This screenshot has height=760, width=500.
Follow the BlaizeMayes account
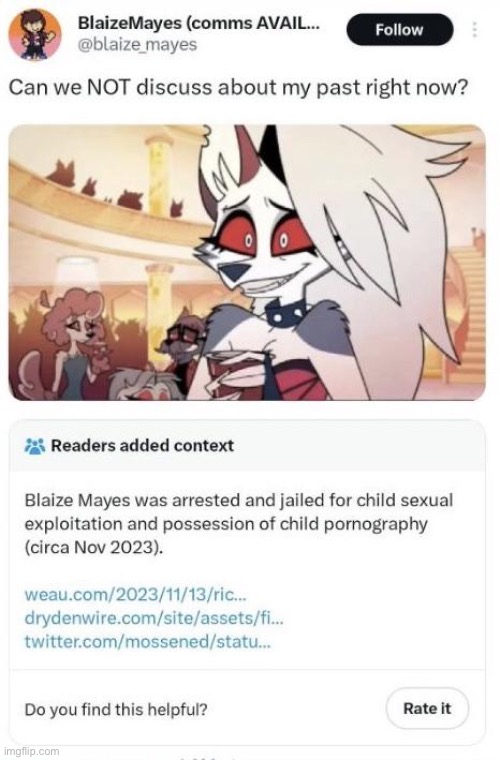(x=399, y=30)
